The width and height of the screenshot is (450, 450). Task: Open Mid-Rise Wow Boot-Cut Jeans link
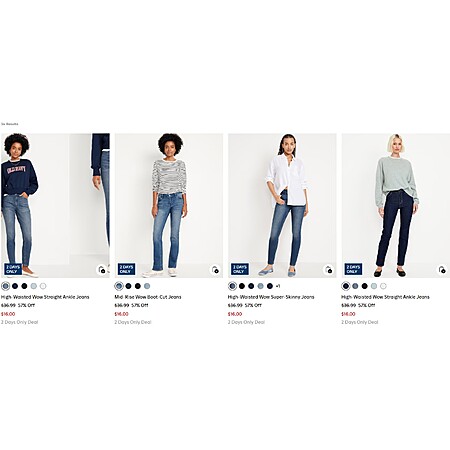click(148, 297)
